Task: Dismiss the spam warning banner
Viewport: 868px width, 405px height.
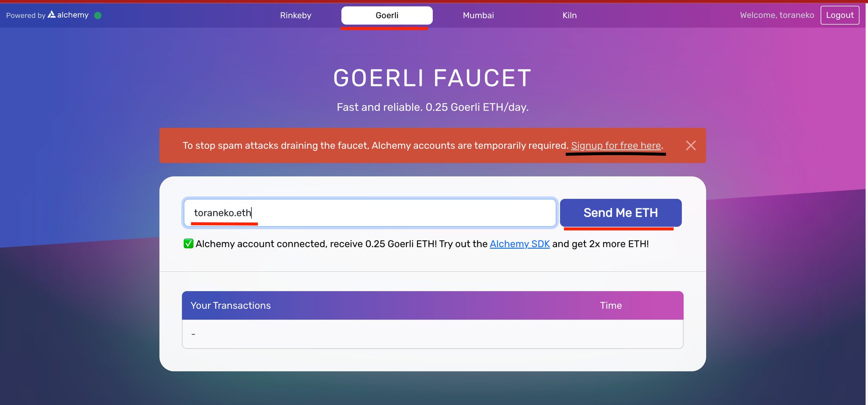Action: pyautogui.click(x=691, y=145)
